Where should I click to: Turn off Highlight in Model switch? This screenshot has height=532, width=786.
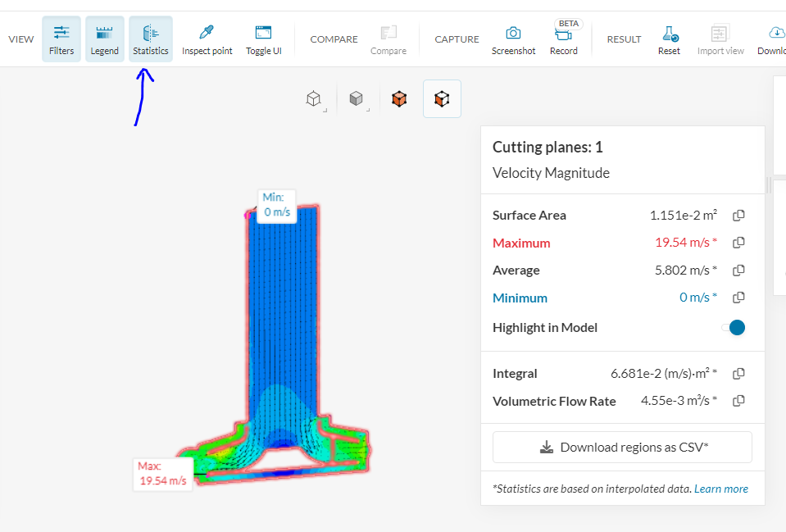[x=734, y=328]
